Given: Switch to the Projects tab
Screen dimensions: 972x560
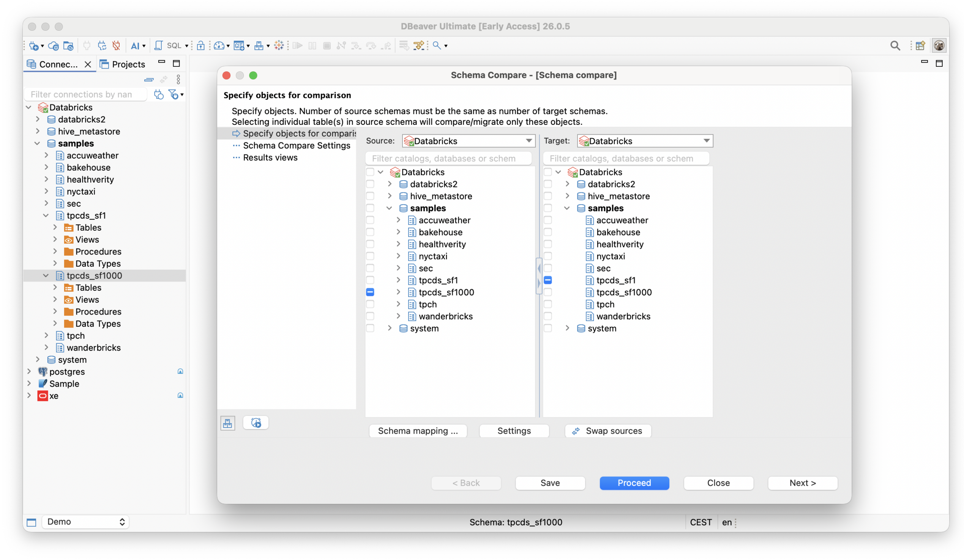Looking at the screenshot, I should (x=123, y=64).
